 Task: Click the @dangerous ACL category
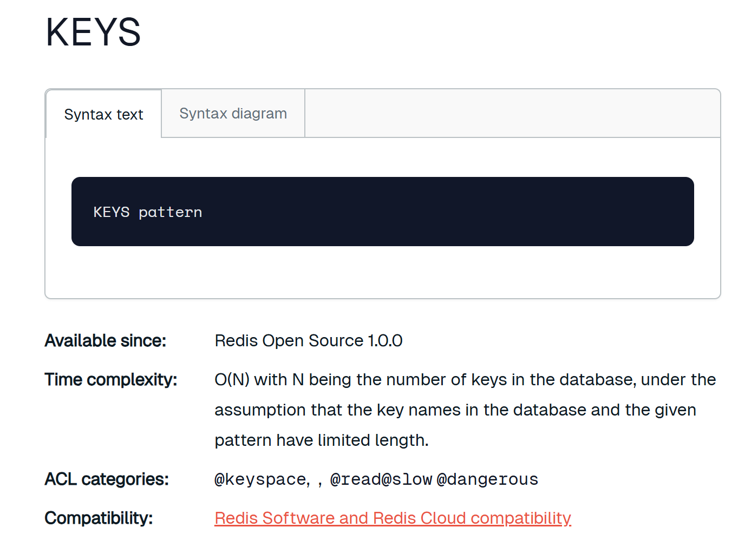click(x=487, y=479)
